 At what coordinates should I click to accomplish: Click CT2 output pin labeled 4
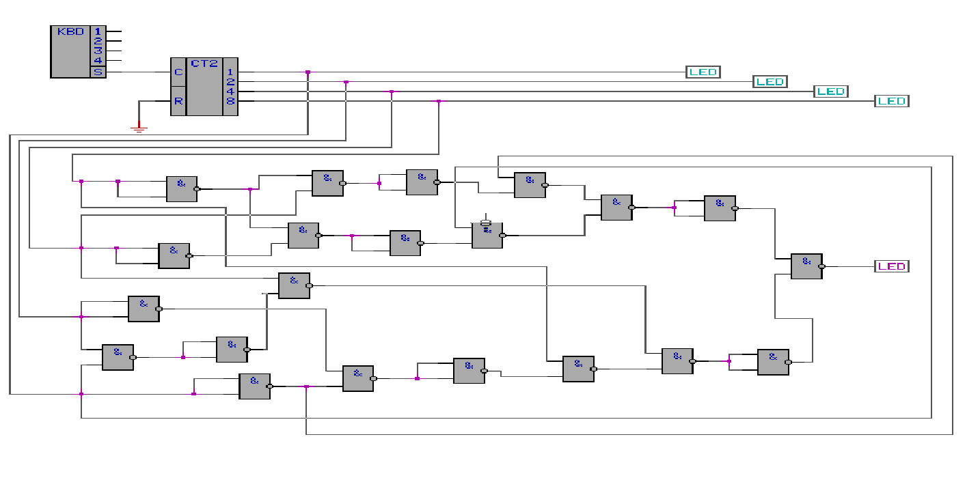coord(230,91)
